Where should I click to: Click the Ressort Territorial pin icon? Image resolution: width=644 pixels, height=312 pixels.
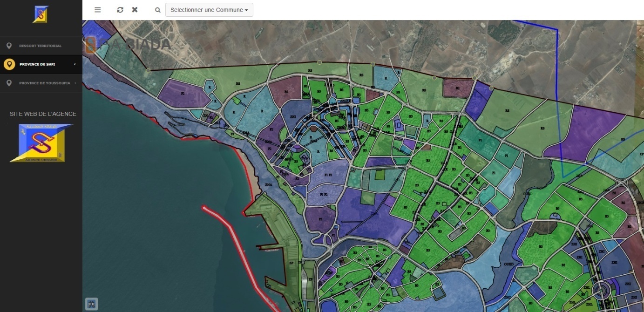tap(9, 46)
